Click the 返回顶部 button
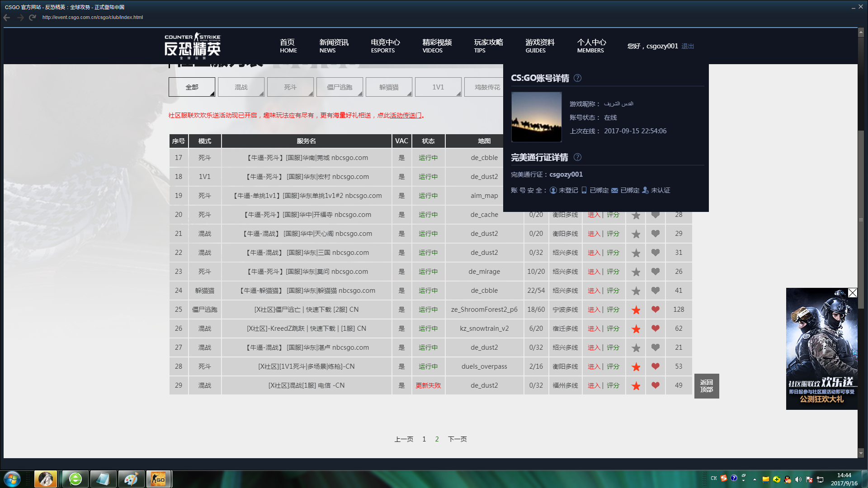Viewport: 868px width, 488px height. tap(706, 386)
